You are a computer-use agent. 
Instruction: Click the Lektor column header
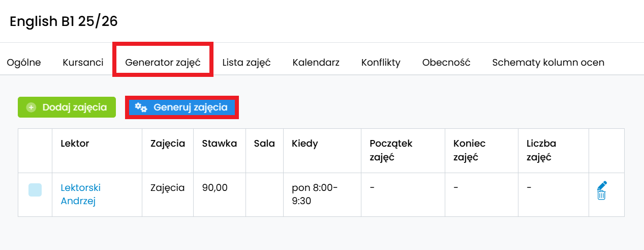[75, 144]
